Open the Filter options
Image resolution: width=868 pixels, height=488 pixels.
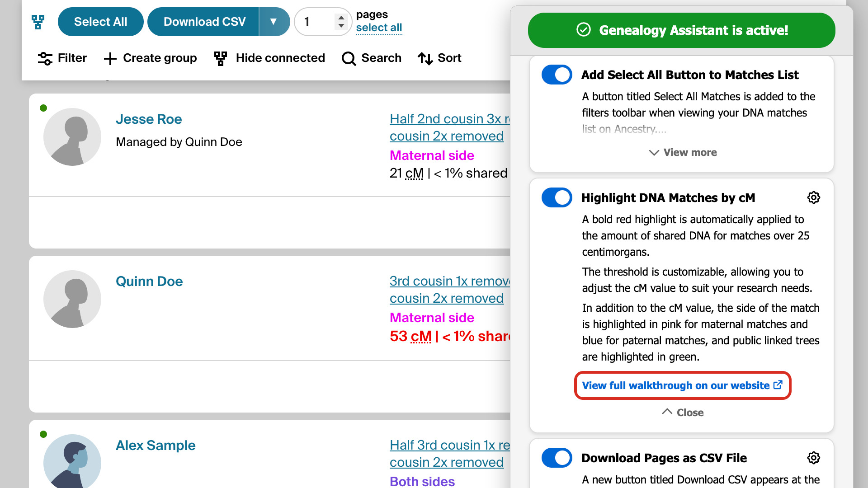[x=62, y=58]
